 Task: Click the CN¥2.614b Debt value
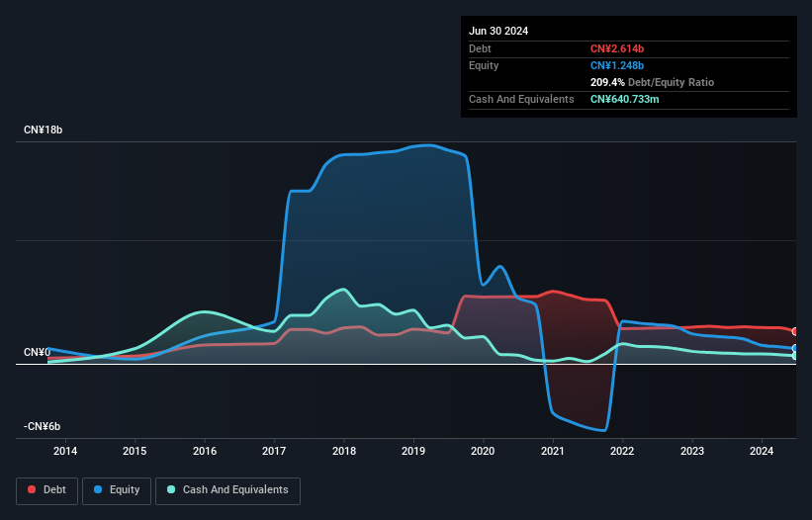click(617, 48)
